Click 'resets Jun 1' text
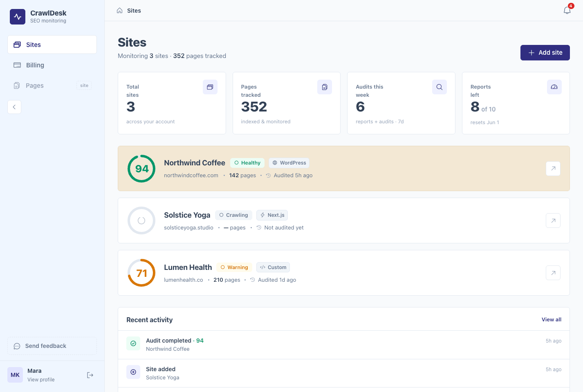The image size is (583, 392). (485, 122)
